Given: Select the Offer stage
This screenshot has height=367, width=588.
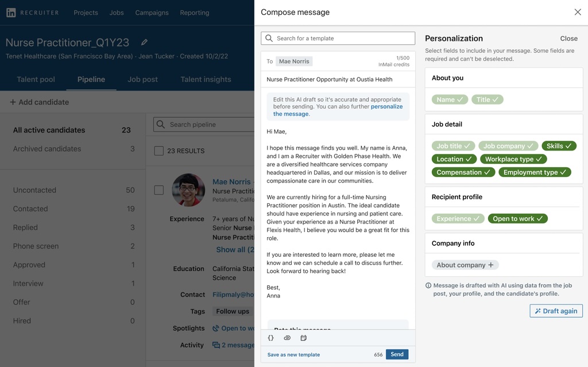Looking at the screenshot, I should click(x=73, y=302).
